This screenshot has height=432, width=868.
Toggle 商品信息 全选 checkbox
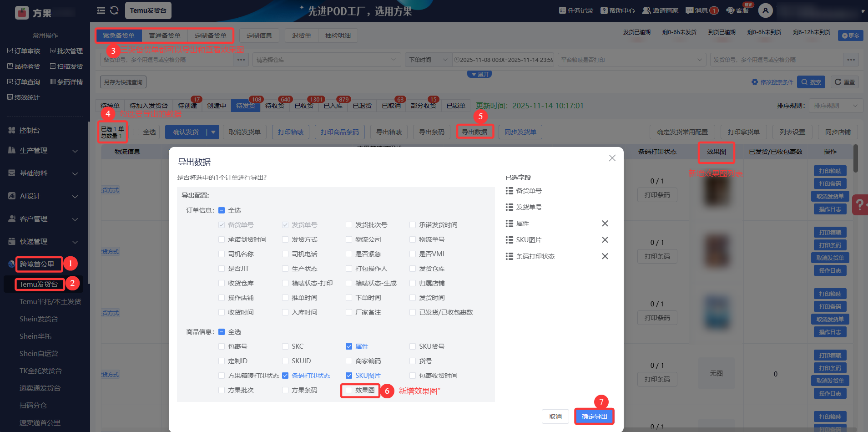(x=222, y=332)
